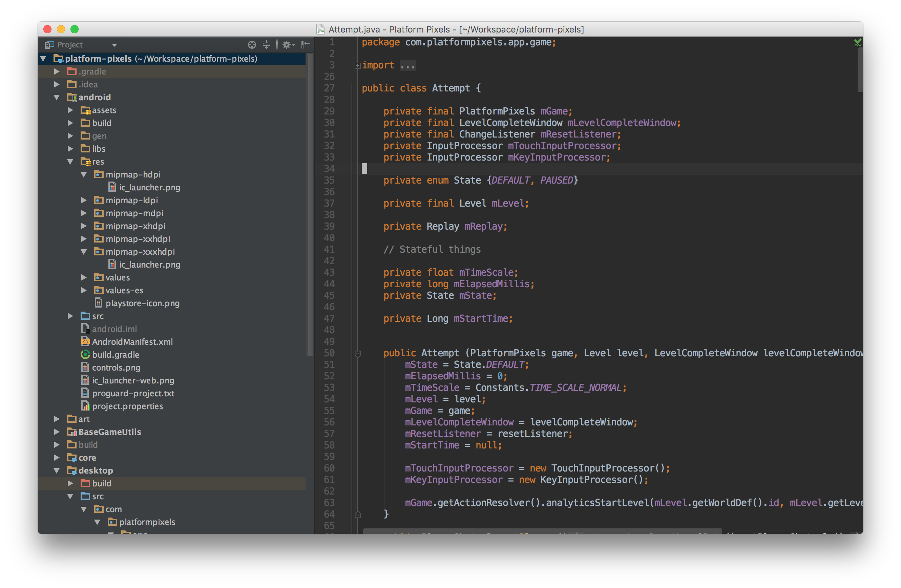Click the Attempt.java file icon in title bar
This screenshot has width=901, height=588.
[x=320, y=29]
